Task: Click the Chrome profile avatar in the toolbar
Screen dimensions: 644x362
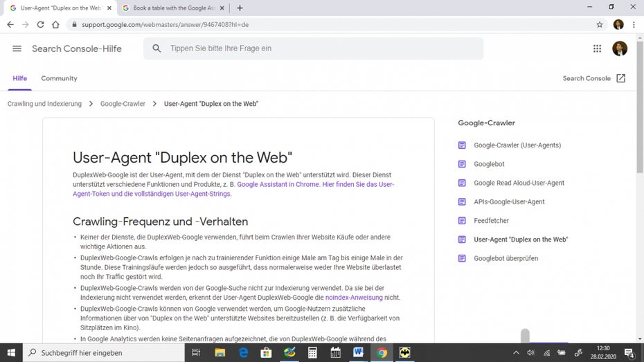Action: 618,25
